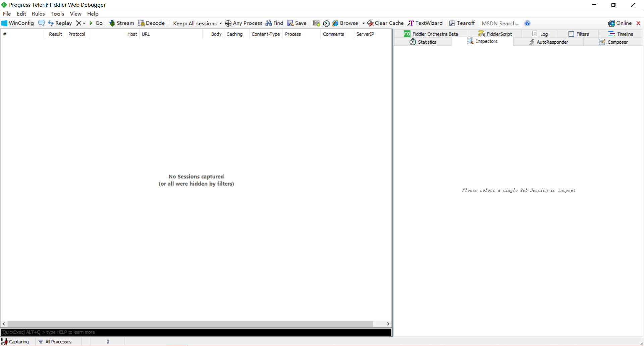Viewport: 644px width, 346px height.
Task: Toggle Any Process target filter
Action: click(244, 23)
